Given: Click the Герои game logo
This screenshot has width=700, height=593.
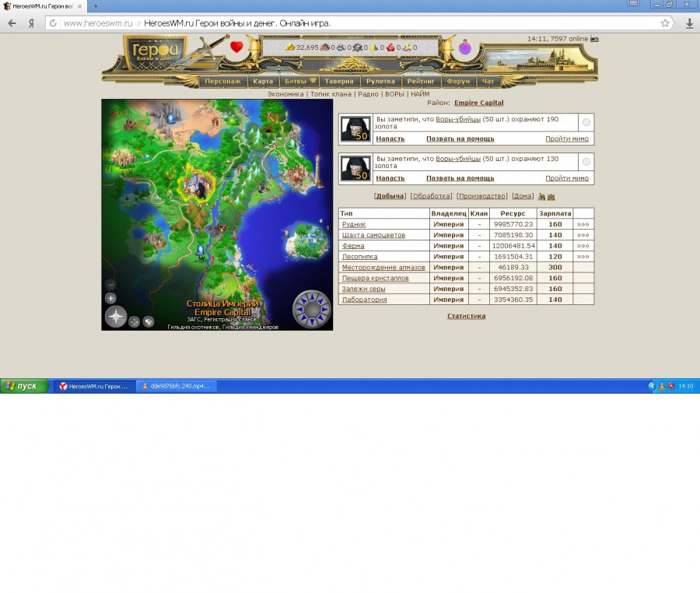Looking at the screenshot, I should pyautogui.click(x=155, y=52).
